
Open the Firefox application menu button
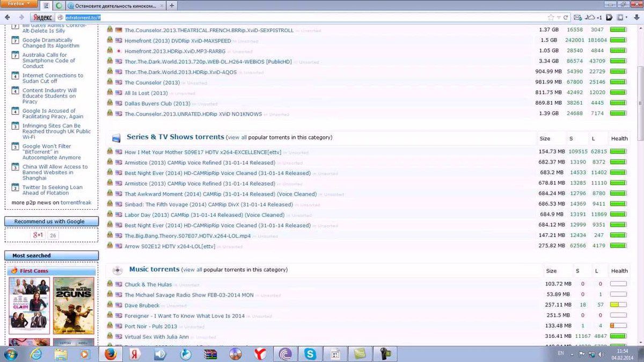20,3
